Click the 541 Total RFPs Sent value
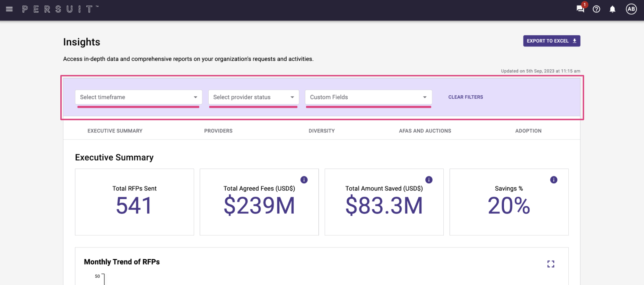This screenshot has height=285, width=644. (134, 206)
